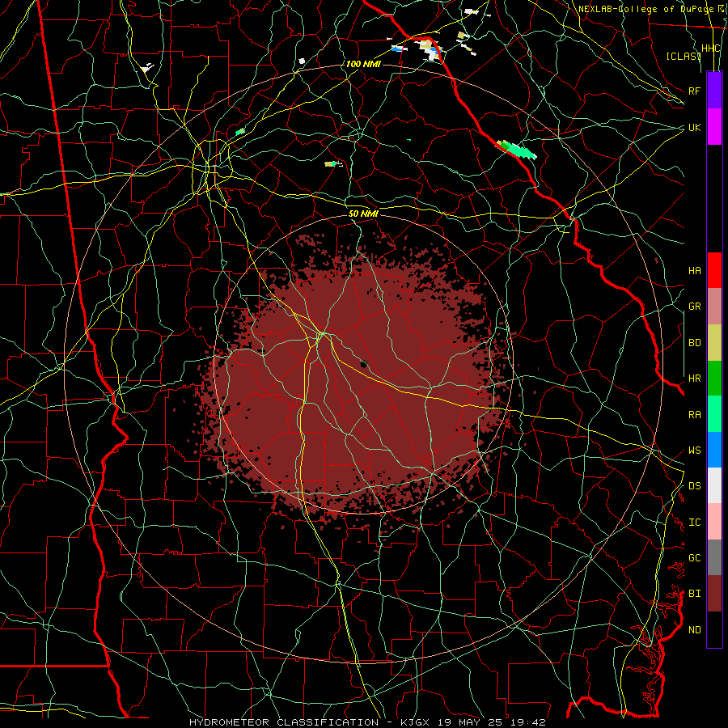Click the HR legend label
This screenshot has width=728, height=728.
695,379
